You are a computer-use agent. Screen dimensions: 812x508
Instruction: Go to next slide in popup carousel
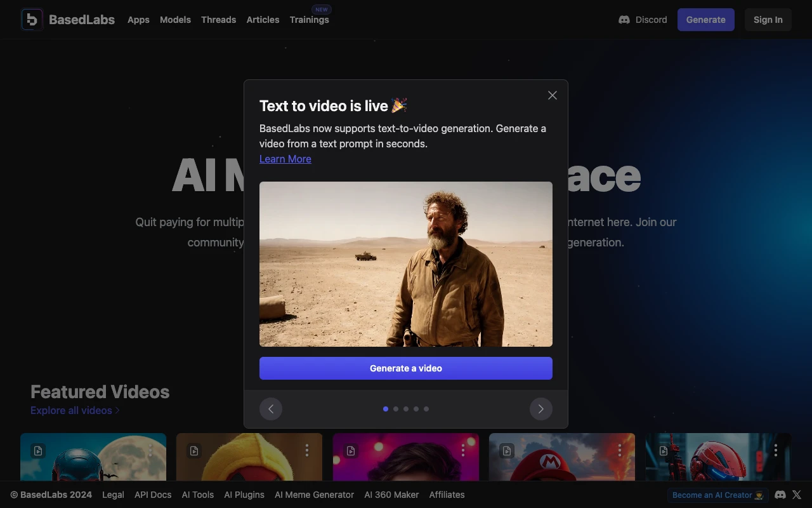540,409
